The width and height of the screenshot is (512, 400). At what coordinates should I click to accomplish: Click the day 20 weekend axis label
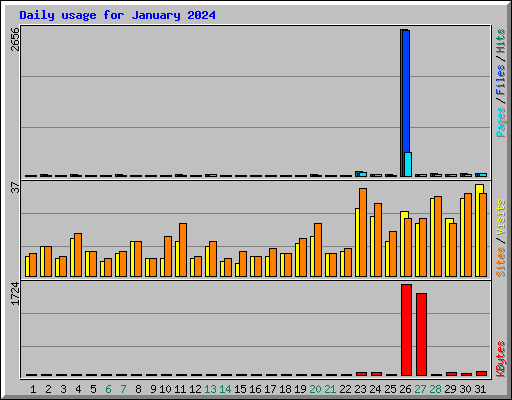[x=315, y=389]
